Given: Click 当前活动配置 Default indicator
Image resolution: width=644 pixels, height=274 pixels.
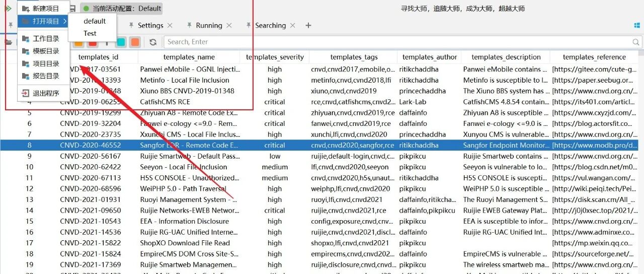Looking at the screenshot, I should 122,9.
